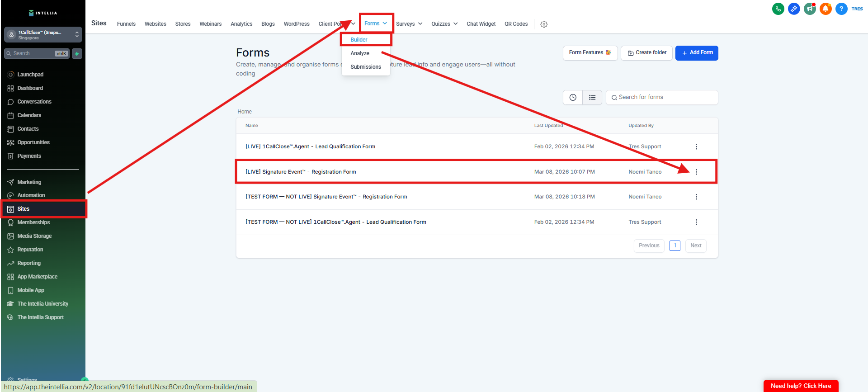
Task: Click the blue help question mark icon
Action: 841,9
